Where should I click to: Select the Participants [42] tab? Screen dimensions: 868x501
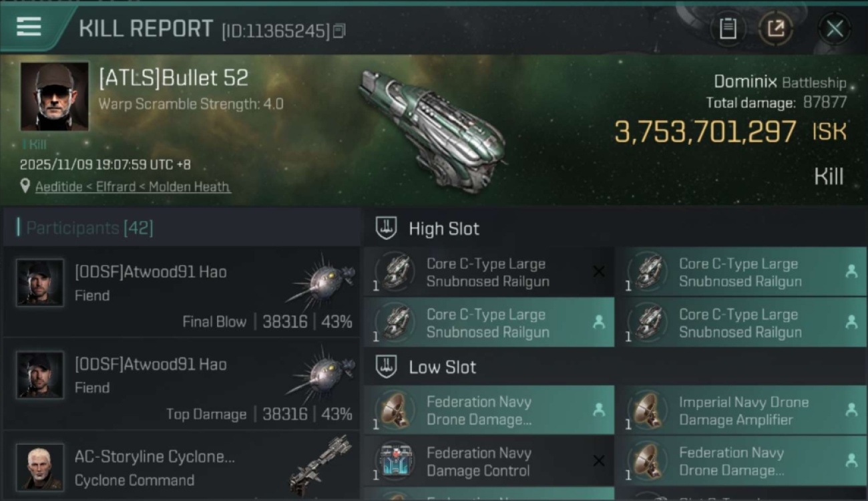[89, 228]
